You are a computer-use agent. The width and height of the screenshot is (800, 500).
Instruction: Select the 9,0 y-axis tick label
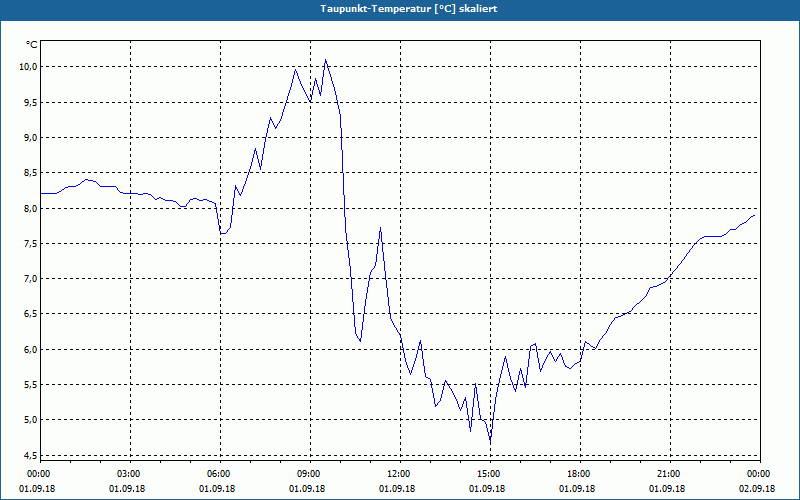pos(31,138)
